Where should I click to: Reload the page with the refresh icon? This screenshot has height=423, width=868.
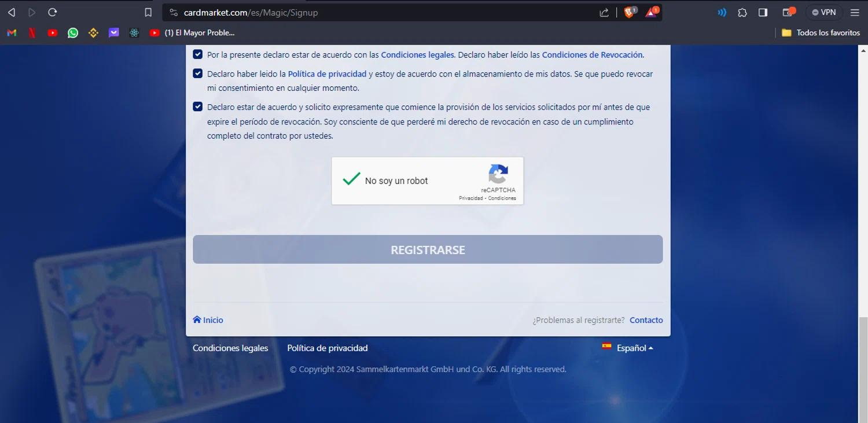coord(53,12)
